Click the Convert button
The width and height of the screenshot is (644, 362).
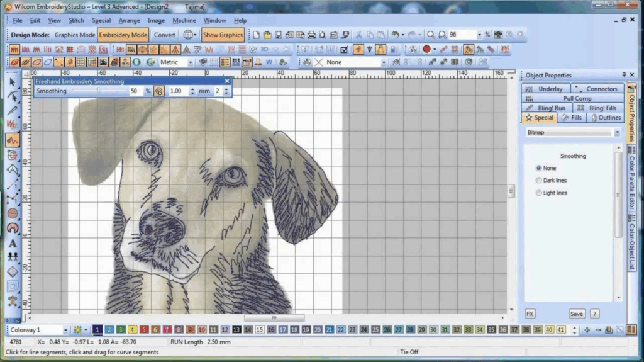[x=164, y=35]
